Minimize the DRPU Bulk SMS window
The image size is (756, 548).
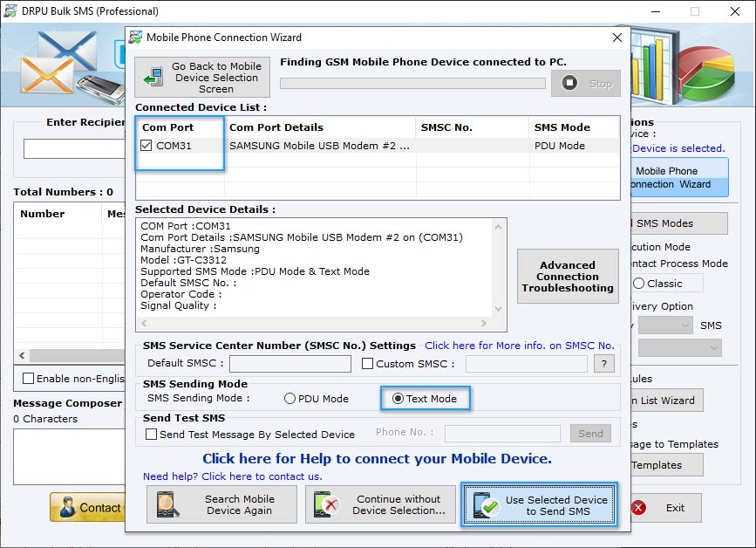click(x=656, y=11)
